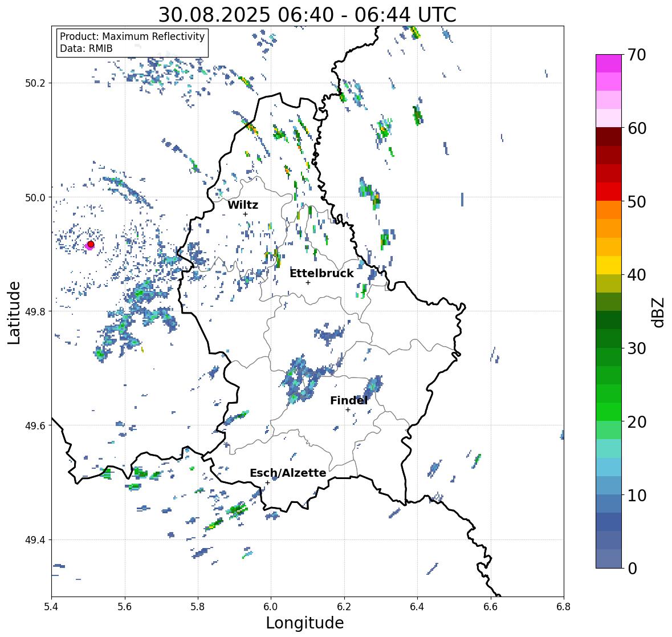
Task: Click the longitude tick label 6.4
Action: pos(417,607)
